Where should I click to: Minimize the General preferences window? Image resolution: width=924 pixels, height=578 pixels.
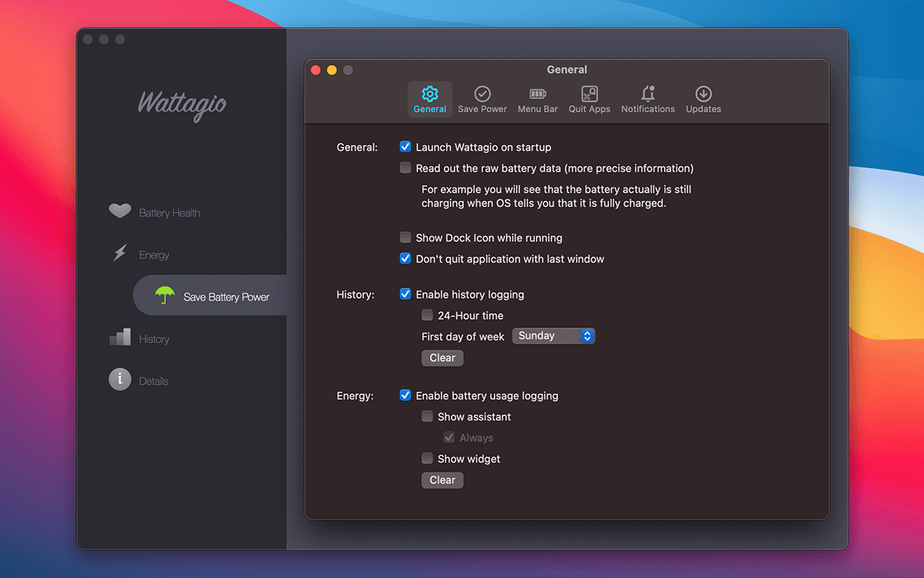(332, 70)
